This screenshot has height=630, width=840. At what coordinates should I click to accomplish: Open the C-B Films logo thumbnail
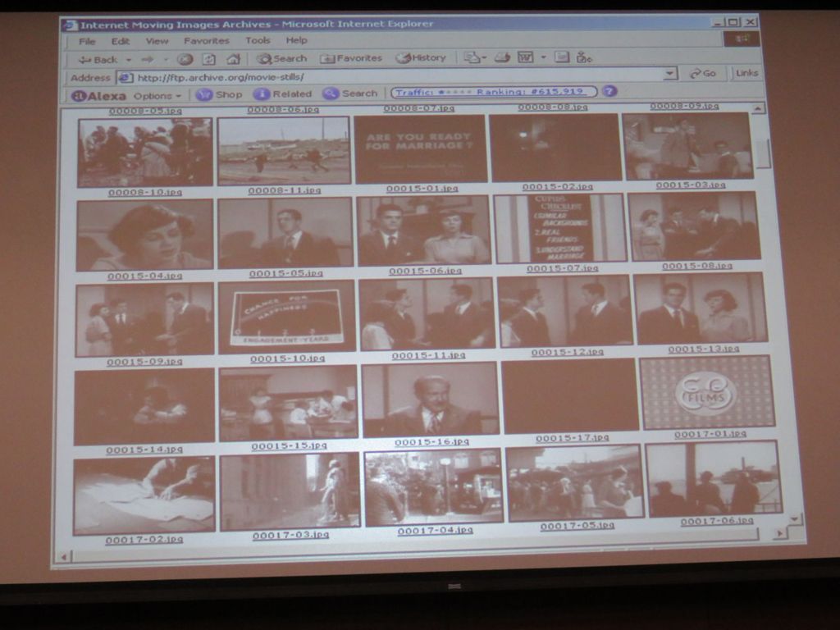click(706, 393)
